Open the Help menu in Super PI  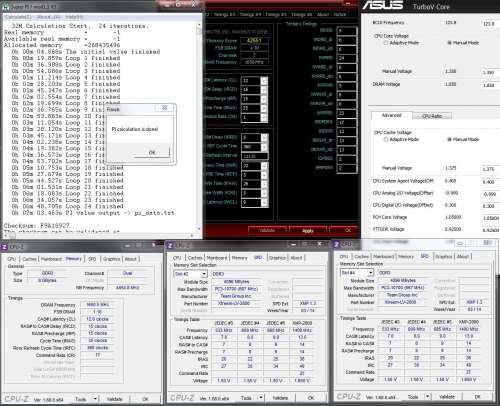74,17
